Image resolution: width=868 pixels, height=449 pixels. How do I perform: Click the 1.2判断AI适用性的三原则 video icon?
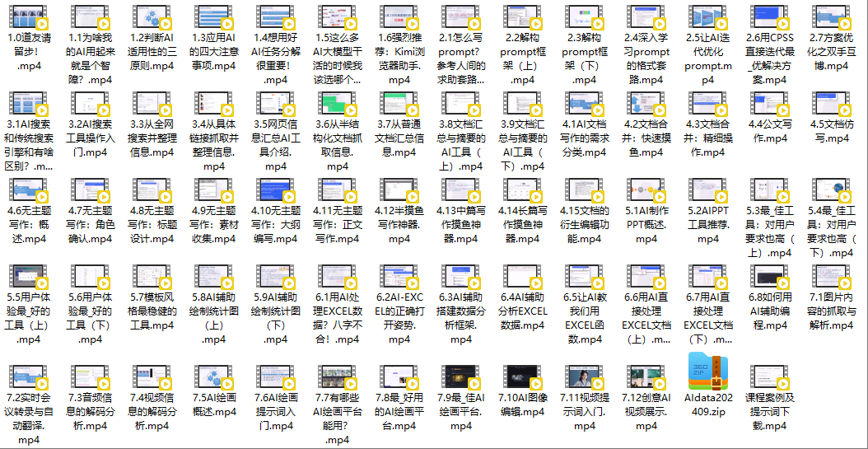[151, 18]
